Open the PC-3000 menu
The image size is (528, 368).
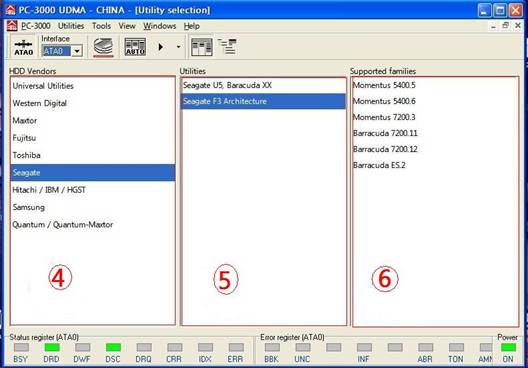point(36,26)
